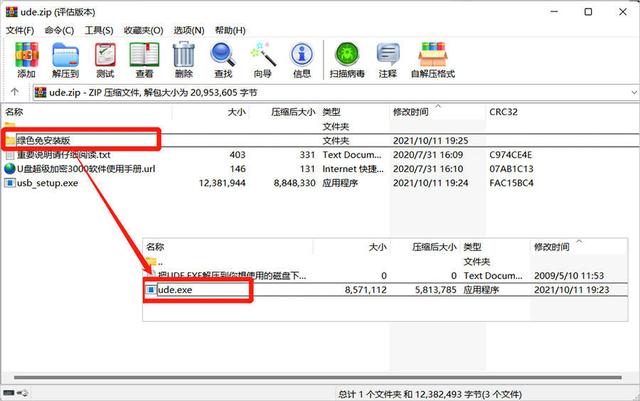
Task: Sort by 压缩后大小 column header in the main list
Action: [x=284, y=112]
